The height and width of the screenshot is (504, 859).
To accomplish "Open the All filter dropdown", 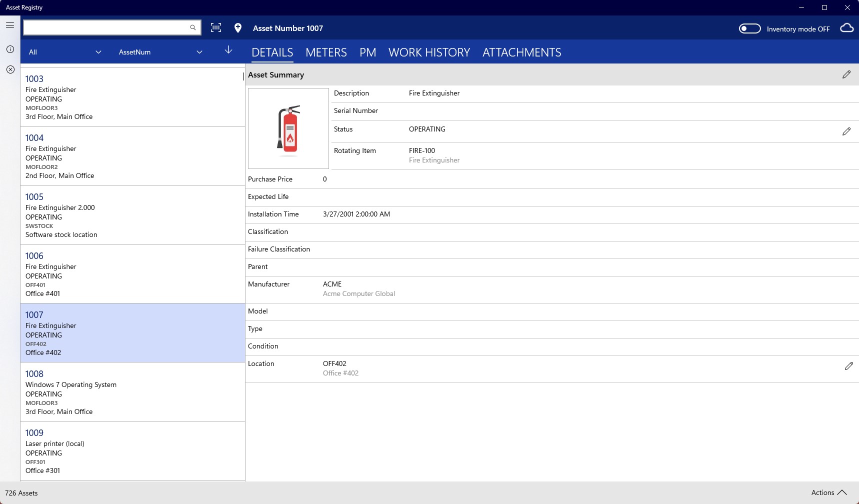I will coord(65,52).
